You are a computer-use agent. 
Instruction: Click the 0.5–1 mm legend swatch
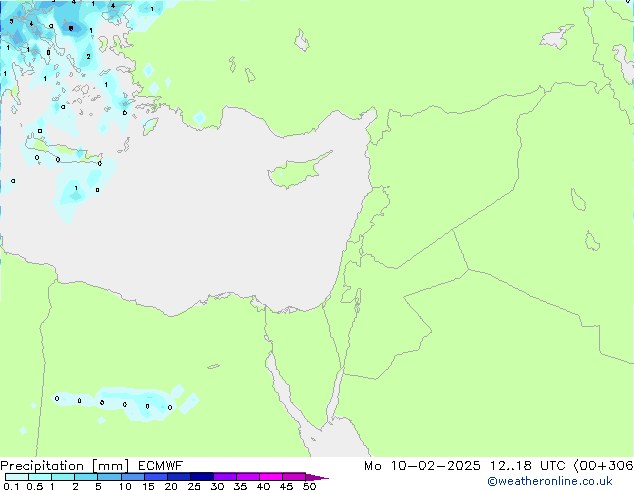(40, 477)
